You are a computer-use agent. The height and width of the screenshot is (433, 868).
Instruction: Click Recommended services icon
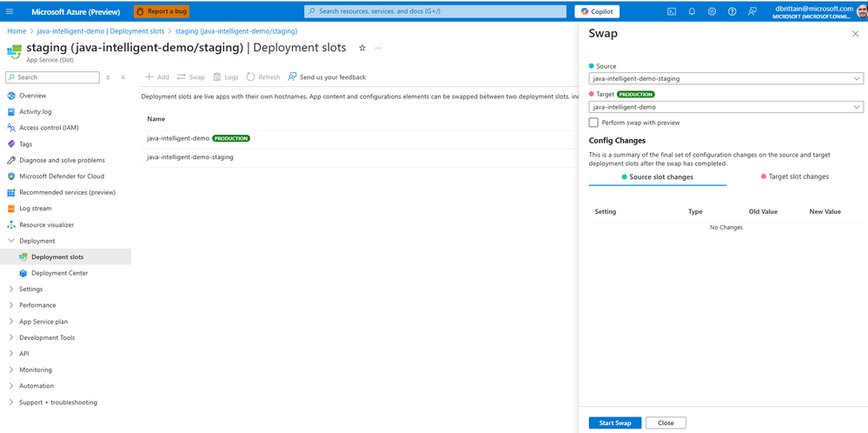[x=10, y=193]
